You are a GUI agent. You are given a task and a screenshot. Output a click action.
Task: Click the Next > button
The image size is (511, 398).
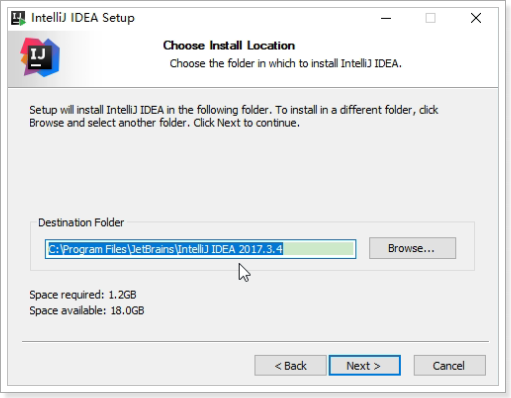coord(365,365)
